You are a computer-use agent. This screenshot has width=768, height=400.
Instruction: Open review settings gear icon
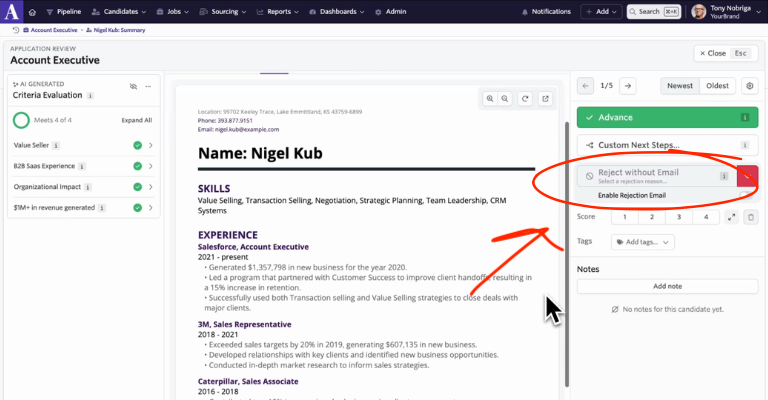coord(750,86)
